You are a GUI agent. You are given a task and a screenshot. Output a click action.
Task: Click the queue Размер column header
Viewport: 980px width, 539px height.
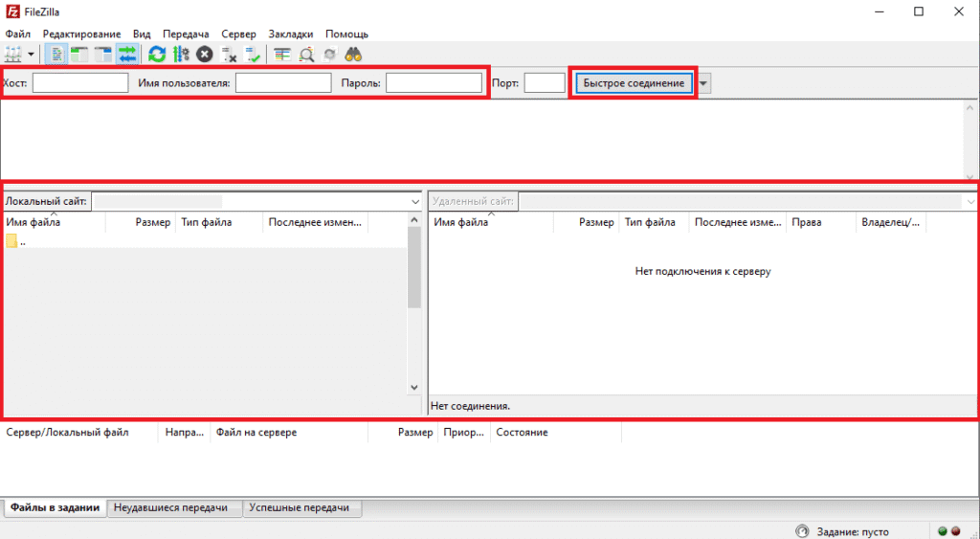click(x=403, y=432)
